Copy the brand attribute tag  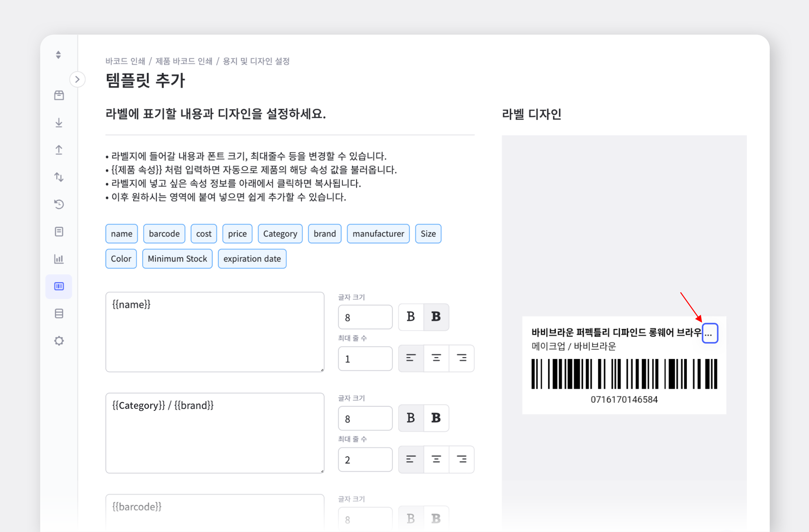click(x=325, y=234)
